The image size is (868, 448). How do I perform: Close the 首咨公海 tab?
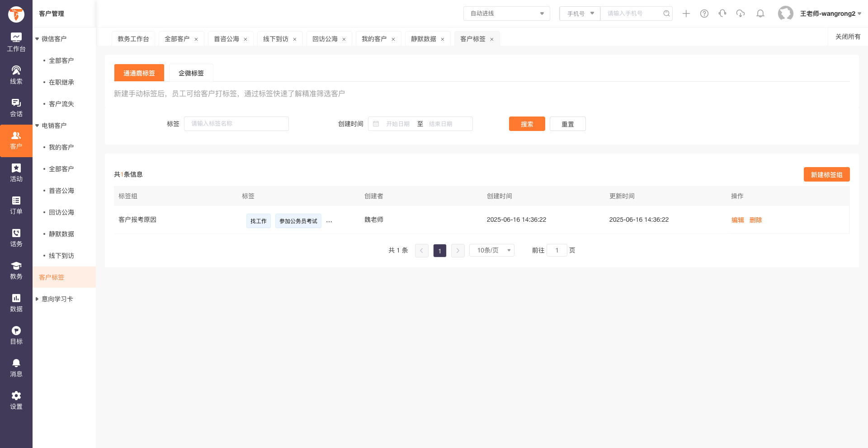(x=245, y=39)
